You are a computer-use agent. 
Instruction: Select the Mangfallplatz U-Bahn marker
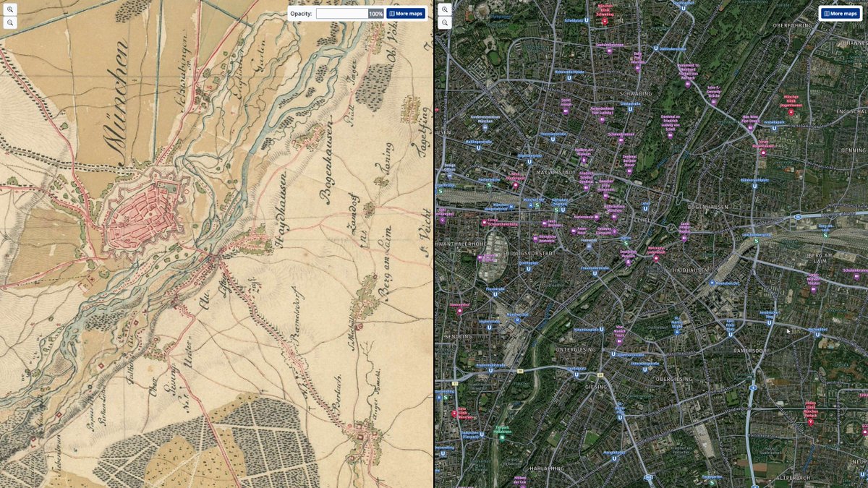coord(614,458)
